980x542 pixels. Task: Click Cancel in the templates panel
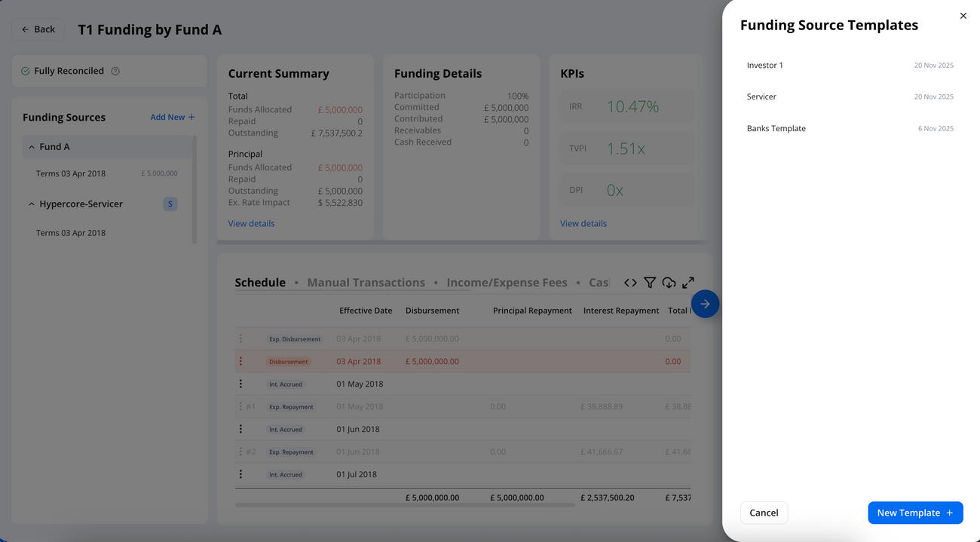[764, 513]
